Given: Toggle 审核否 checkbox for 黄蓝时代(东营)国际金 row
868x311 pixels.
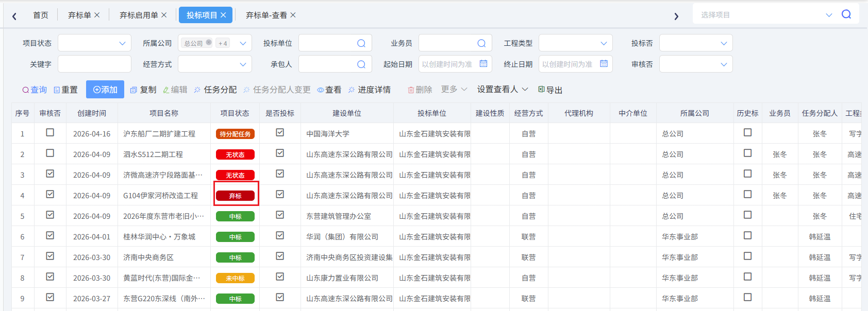Looking at the screenshot, I should point(50,277).
